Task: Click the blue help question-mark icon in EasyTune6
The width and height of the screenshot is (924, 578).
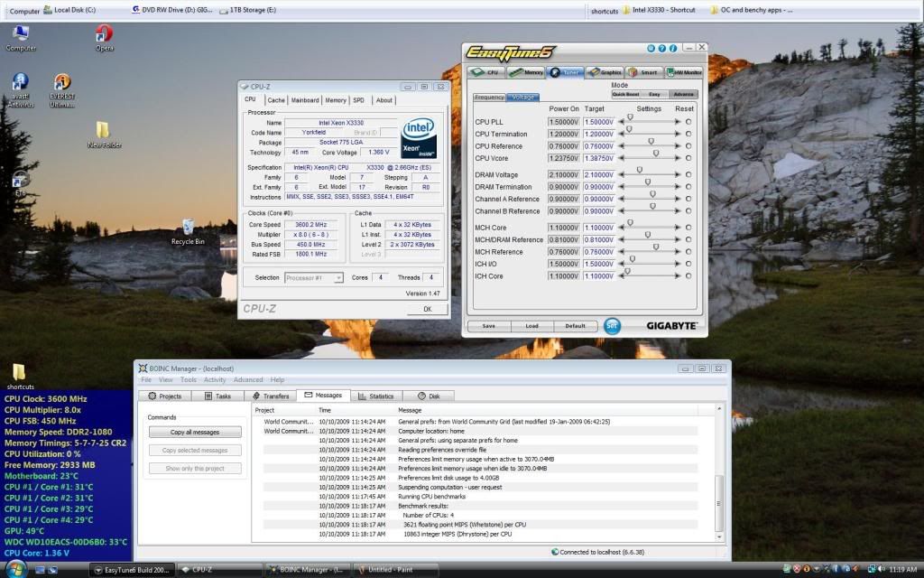Action: tap(661, 49)
